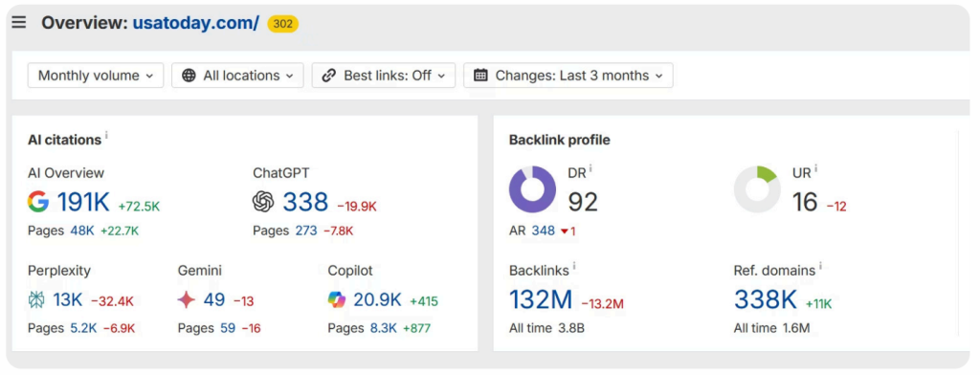Open the Gemini pages 59 value

228,328
